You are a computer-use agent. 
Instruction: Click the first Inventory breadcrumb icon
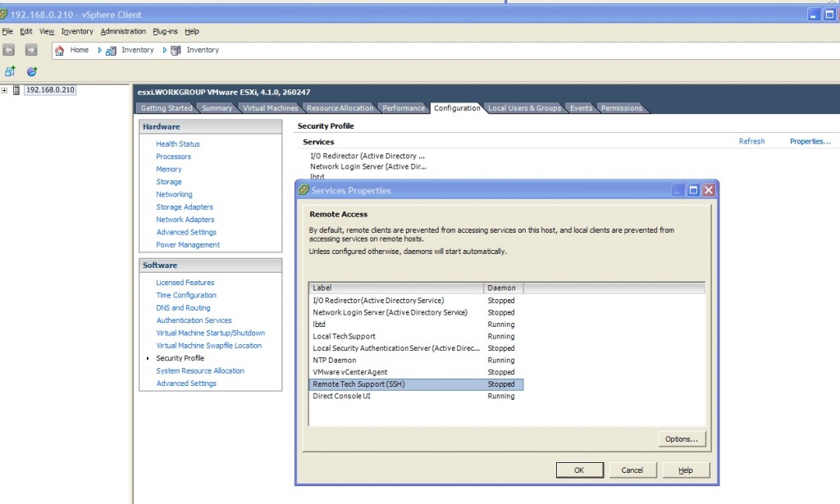pyautogui.click(x=111, y=50)
